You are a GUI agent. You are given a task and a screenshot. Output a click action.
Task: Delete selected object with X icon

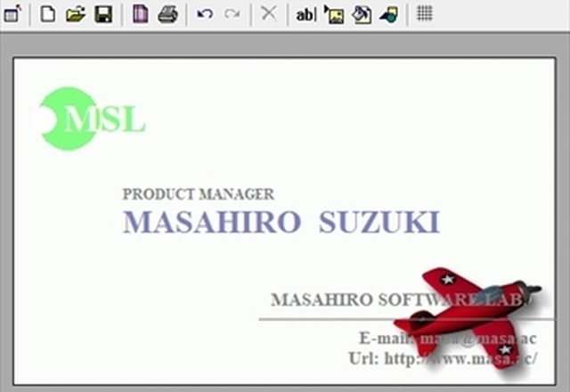tap(269, 14)
